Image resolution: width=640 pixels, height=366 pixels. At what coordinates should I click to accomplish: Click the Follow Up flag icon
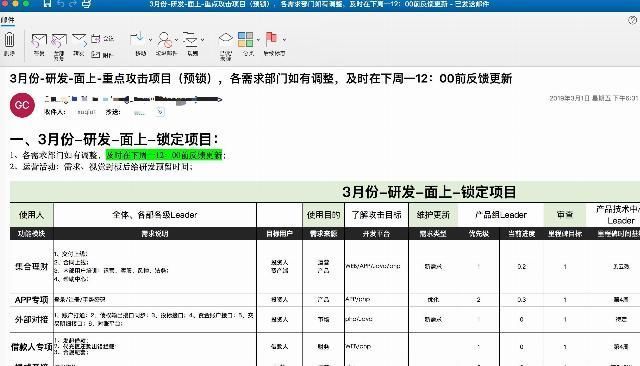(x=271, y=39)
